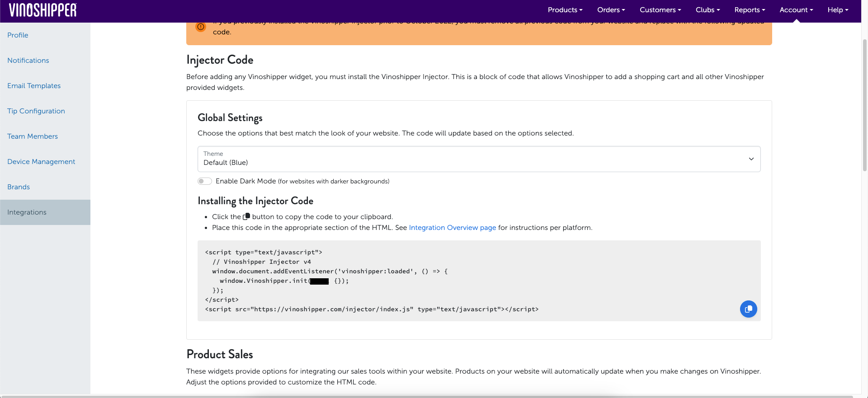Expand the Customers menu
The width and height of the screenshot is (868, 398).
click(660, 10)
